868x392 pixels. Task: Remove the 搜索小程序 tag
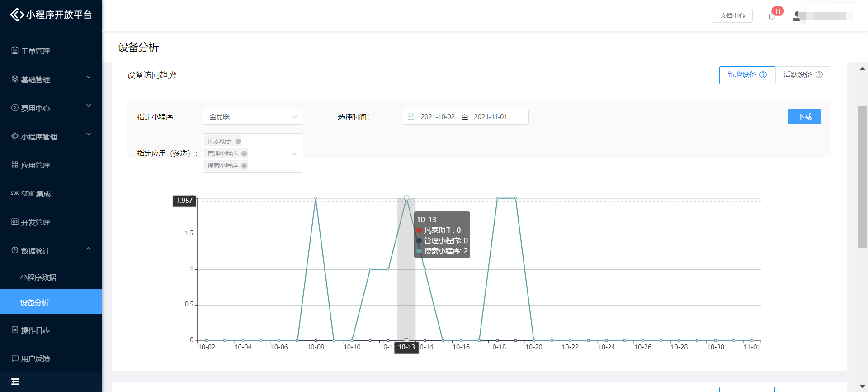point(244,166)
